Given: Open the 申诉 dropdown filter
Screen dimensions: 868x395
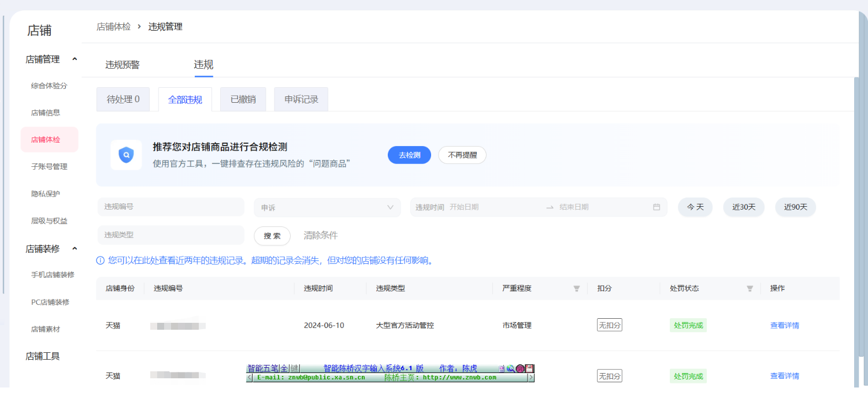Looking at the screenshot, I should pos(327,207).
